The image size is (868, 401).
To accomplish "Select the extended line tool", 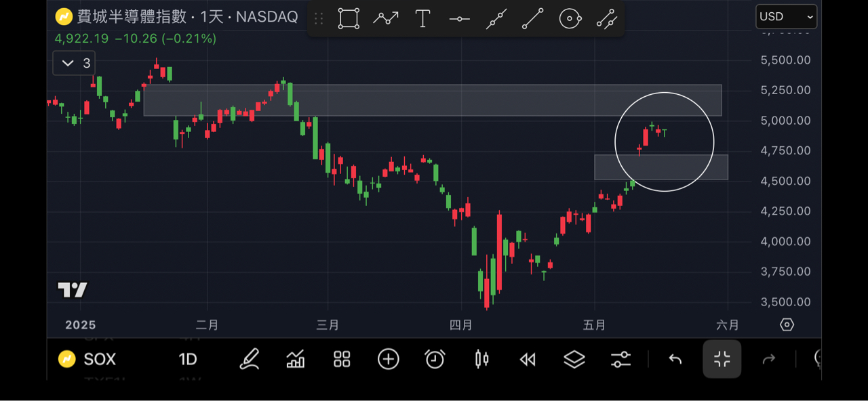I will pos(496,19).
